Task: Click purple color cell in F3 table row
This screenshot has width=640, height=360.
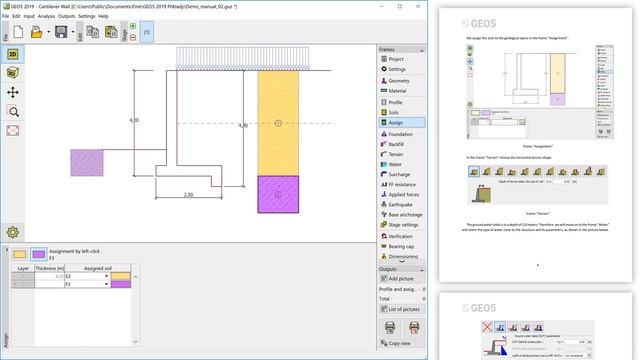Action: click(121, 284)
